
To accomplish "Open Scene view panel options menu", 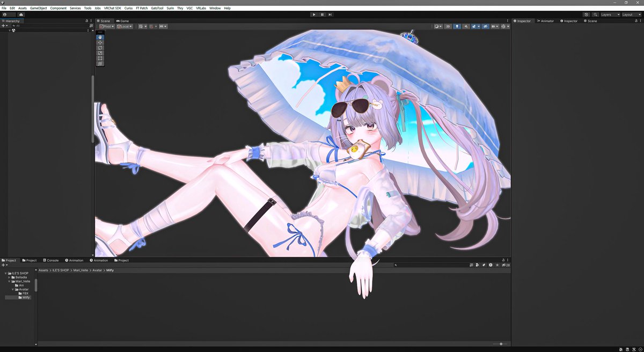I will 508,21.
